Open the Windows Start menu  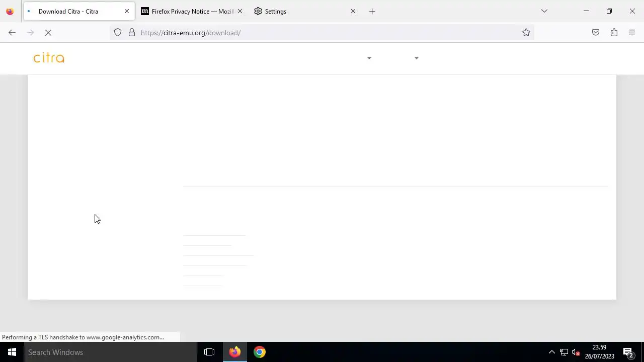click(x=12, y=352)
